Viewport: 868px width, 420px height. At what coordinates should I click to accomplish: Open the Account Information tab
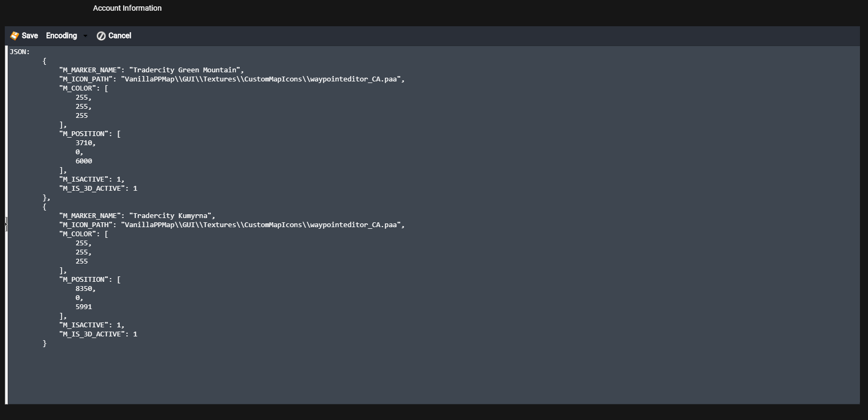pos(127,8)
